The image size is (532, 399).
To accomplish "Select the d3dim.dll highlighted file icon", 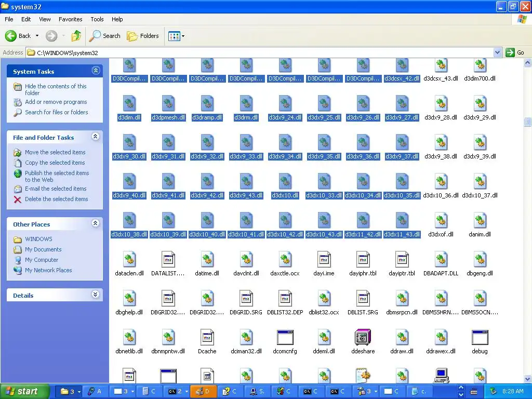I will pyautogui.click(x=129, y=103).
